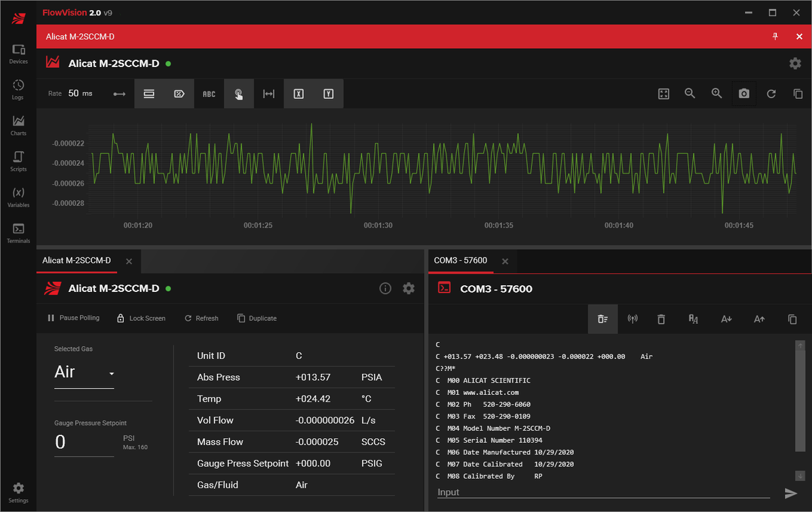The image size is (812, 512).
Task: Click the device Duplicate button
Action: coord(256,318)
